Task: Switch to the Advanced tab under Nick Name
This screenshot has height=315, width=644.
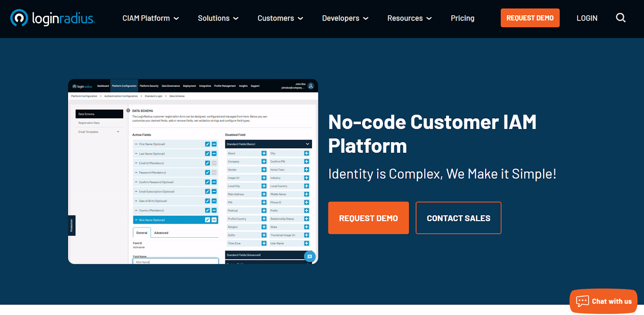Action: 161,233
